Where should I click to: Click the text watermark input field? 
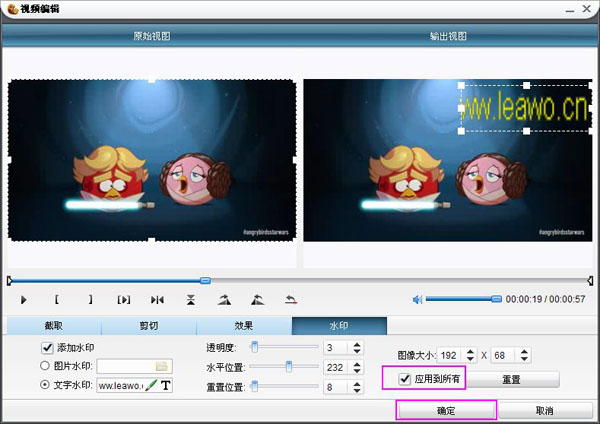121,385
